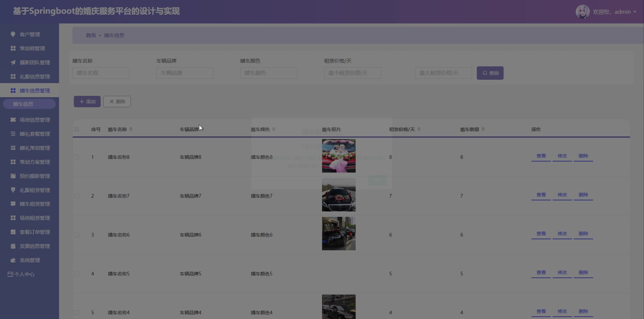644x319 pixels.
Task: Sort by 婚车名称 column arrows
Action: (x=131, y=129)
